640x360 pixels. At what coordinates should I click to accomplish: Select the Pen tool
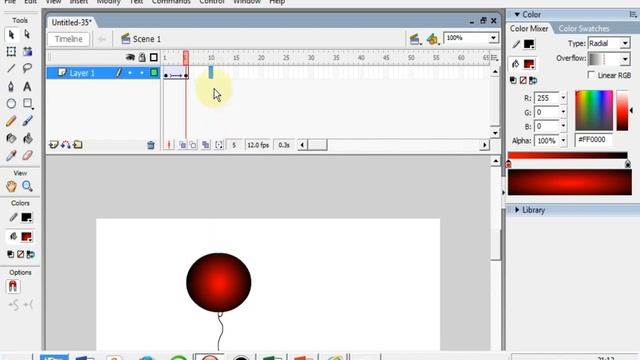click(x=11, y=86)
